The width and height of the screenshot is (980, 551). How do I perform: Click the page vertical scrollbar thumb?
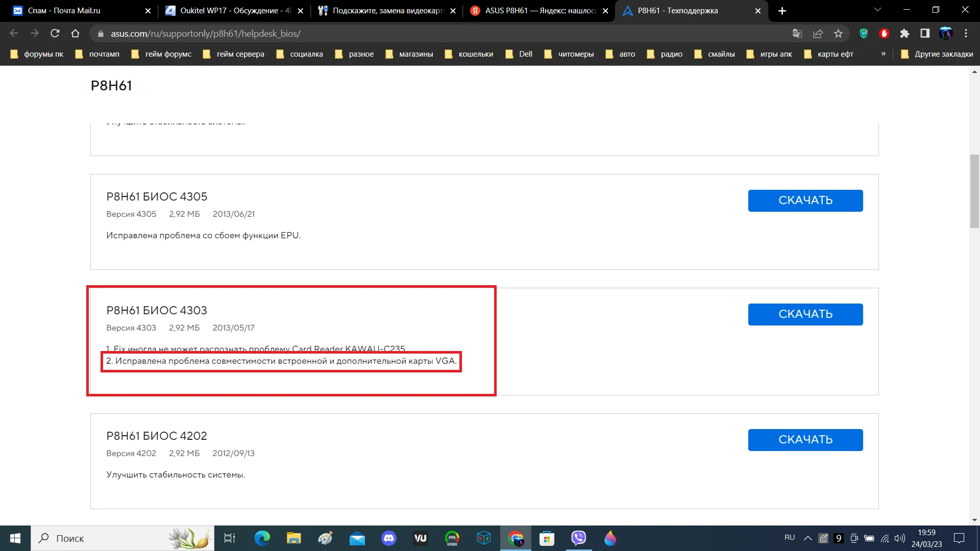(974, 191)
